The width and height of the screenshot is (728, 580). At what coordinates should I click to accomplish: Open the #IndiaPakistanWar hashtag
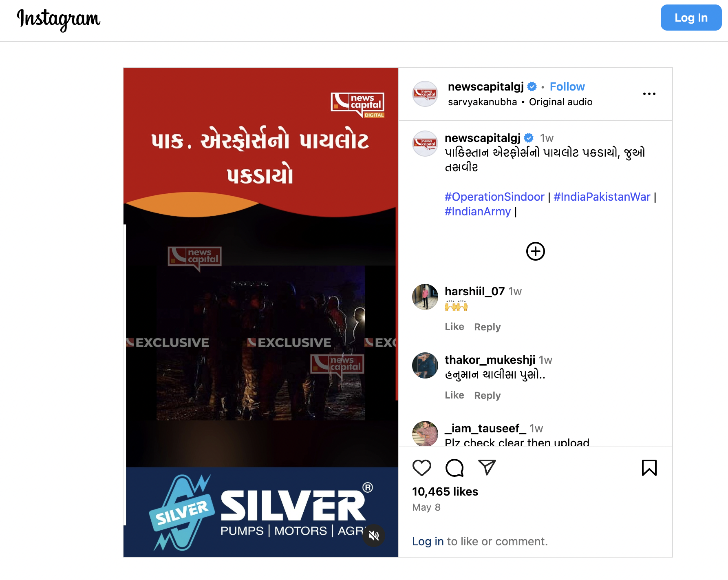(602, 197)
